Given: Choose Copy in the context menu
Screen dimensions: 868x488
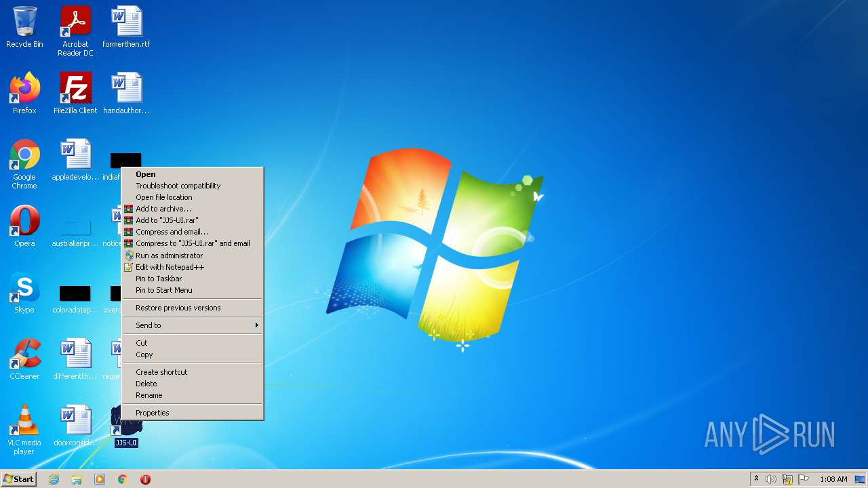Looking at the screenshot, I should [193, 354].
